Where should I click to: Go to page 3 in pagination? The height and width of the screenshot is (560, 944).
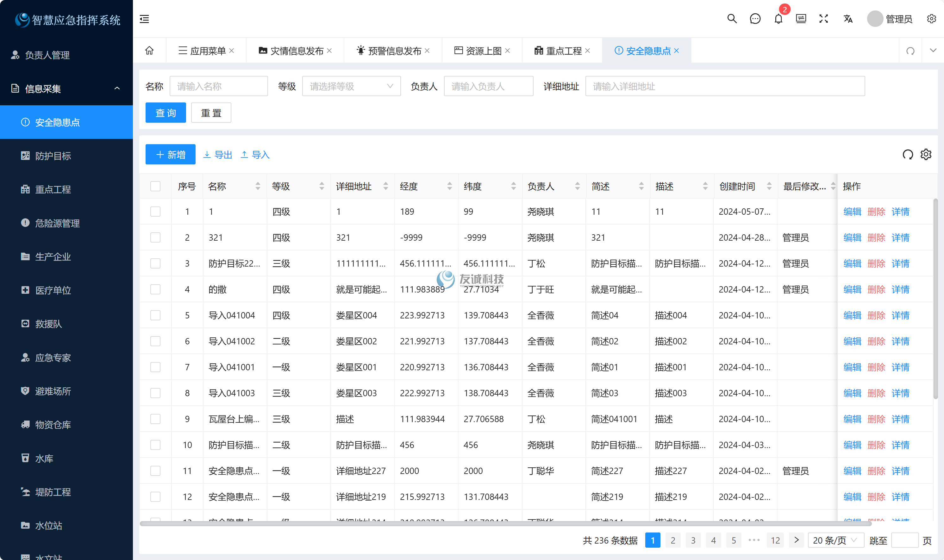point(693,540)
